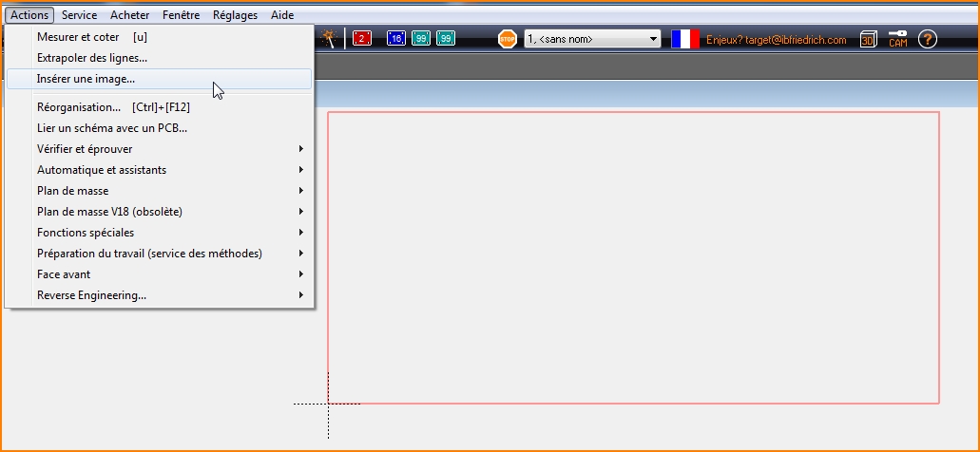The image size is (980, 452).
Task: Click inside the red PCB outline area
Action: point(633,256)
